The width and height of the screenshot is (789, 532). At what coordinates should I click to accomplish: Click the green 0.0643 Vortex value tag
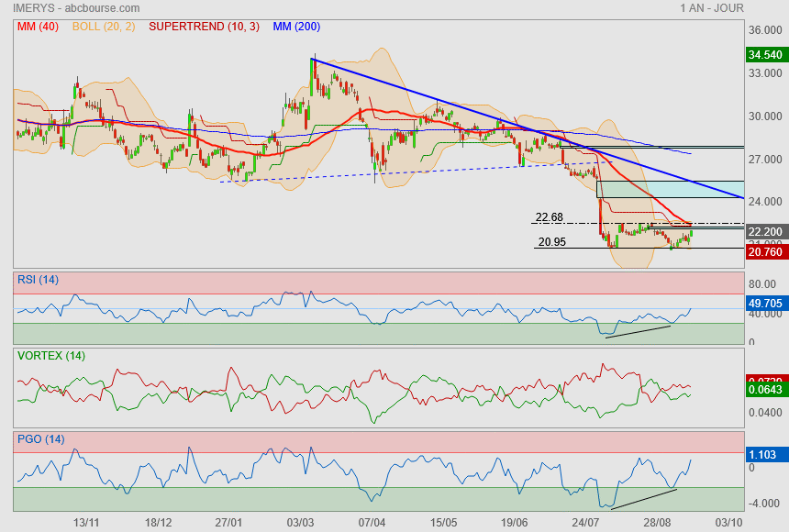(x=764, y=390)
